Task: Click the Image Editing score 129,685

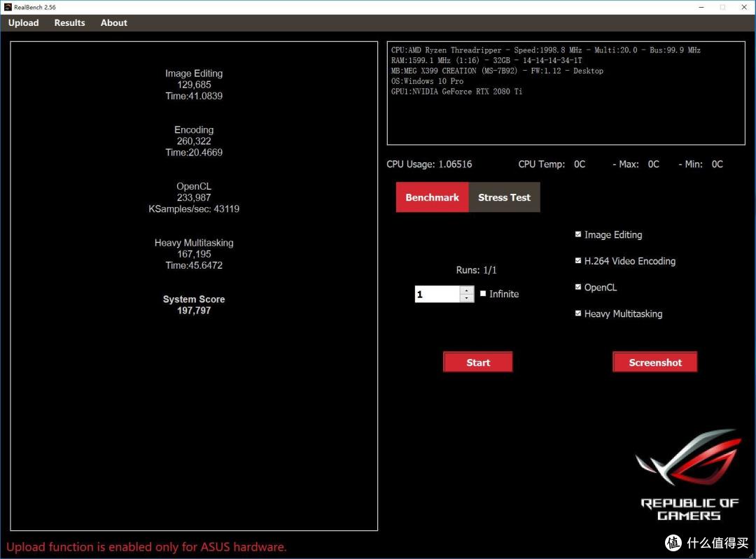Action: tap(194, 85)
